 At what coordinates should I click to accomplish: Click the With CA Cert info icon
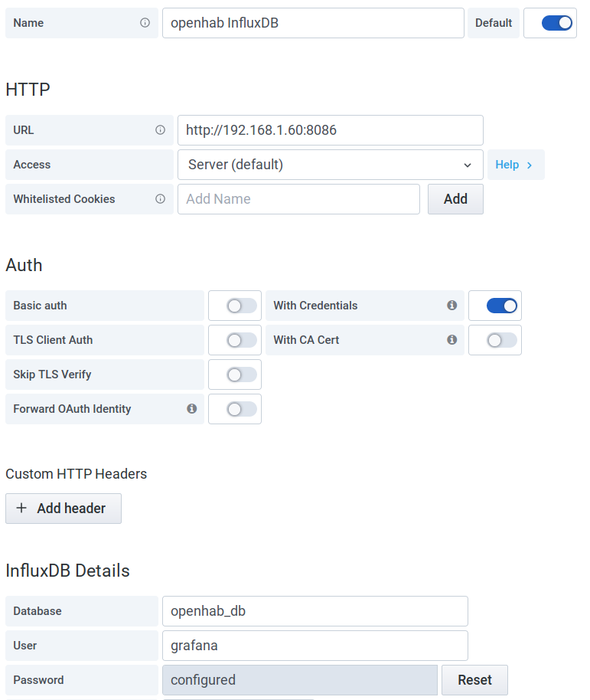451,340
